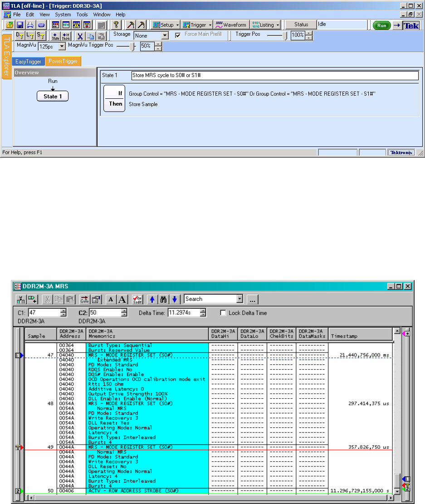This screenshot has width=425, height=504.
Task: Click the scissors cut icon in trigger toolbar
Action: tap(80, 36)
